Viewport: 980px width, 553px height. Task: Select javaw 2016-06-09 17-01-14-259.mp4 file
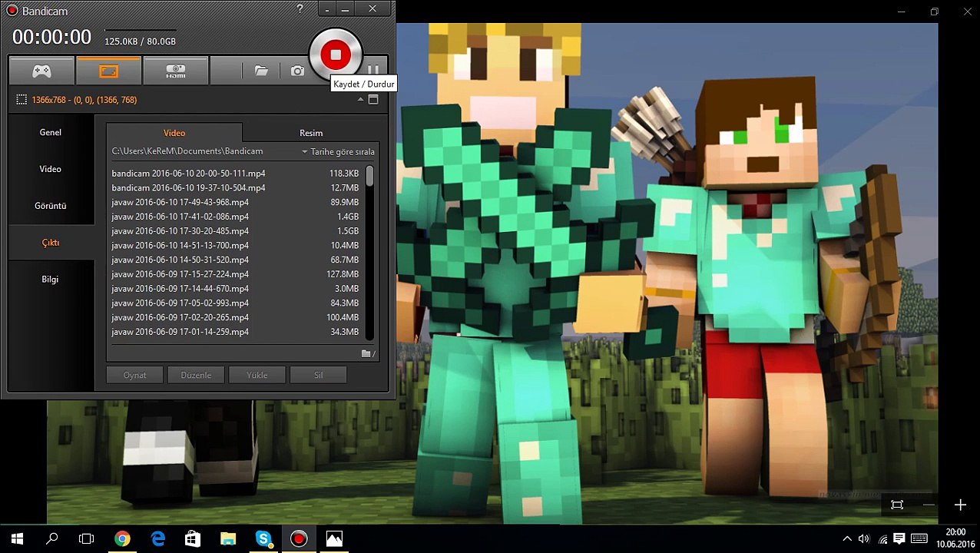tap(236, 332)
